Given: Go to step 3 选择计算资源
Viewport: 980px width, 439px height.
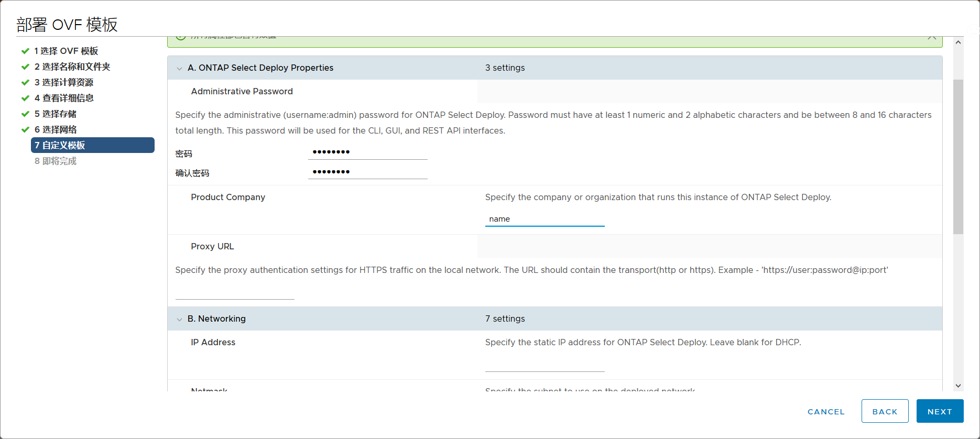Looking at the screenshot, I should tap(64, 82).
